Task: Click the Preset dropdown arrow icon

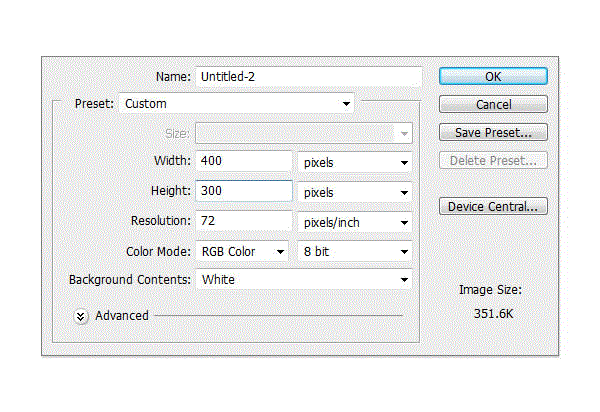Action: tap(346, 104)
